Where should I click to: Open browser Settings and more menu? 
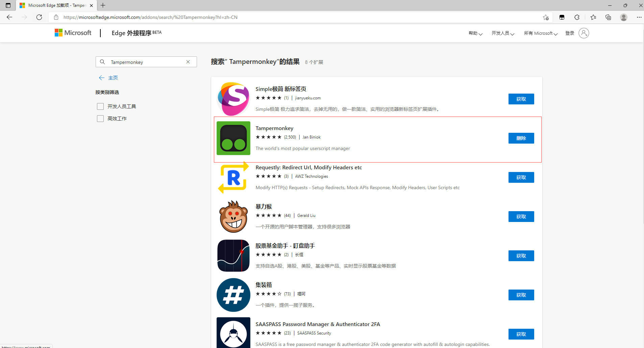coord(639,17)
